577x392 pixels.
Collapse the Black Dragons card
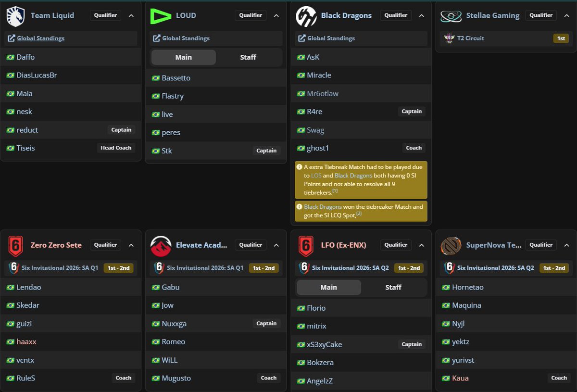422,15
